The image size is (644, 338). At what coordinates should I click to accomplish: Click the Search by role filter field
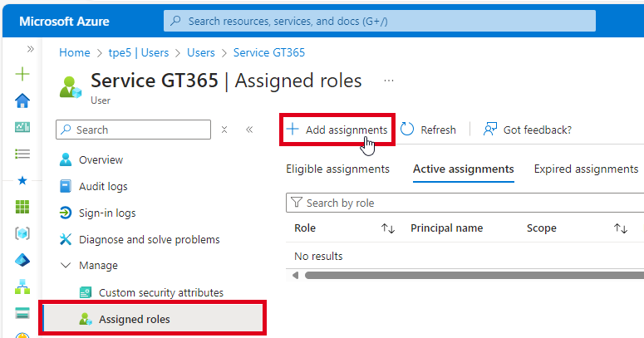(465, 203)
